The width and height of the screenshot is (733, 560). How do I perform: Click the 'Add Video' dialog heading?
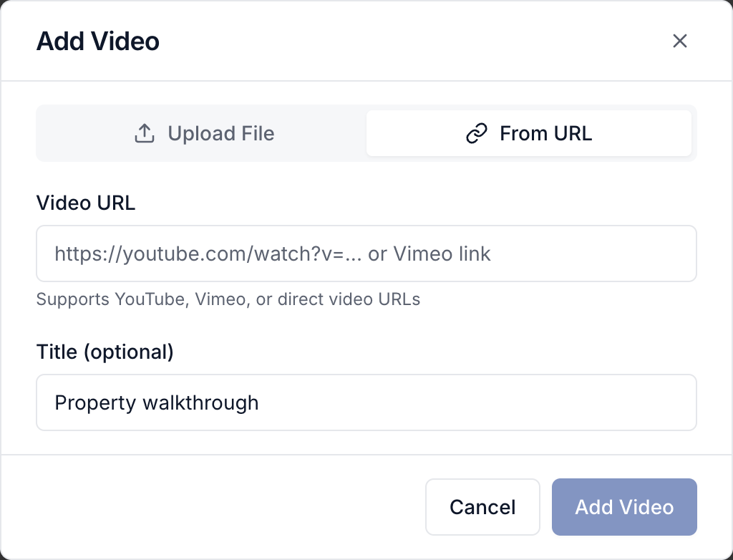pos(98,41)
